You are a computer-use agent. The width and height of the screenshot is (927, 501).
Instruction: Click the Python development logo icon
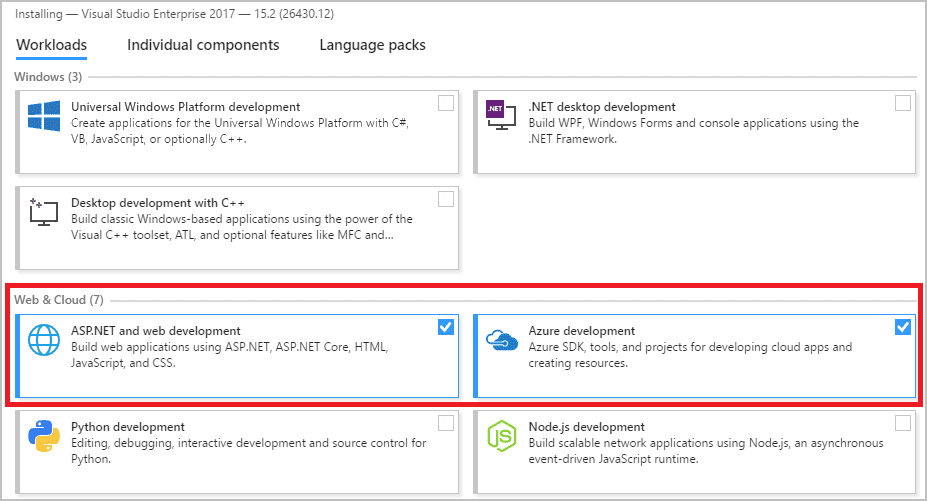click(x=44, y=437)
